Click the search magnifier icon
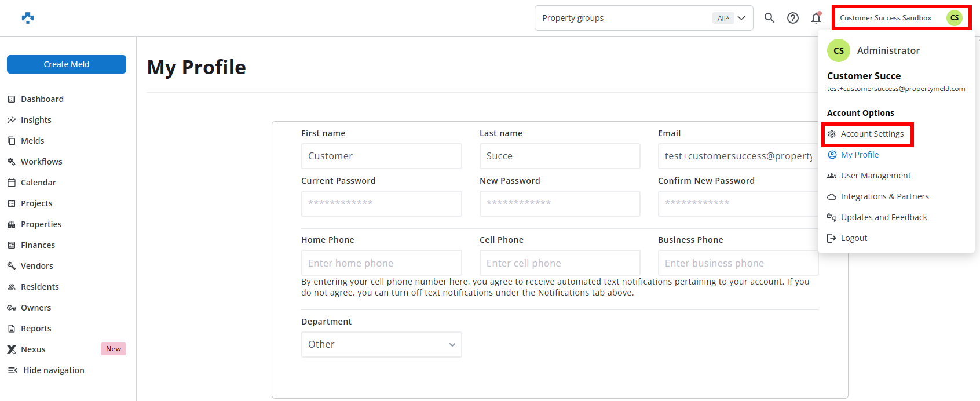Viewport: 980px width, 401px height. tap(769, 18)
